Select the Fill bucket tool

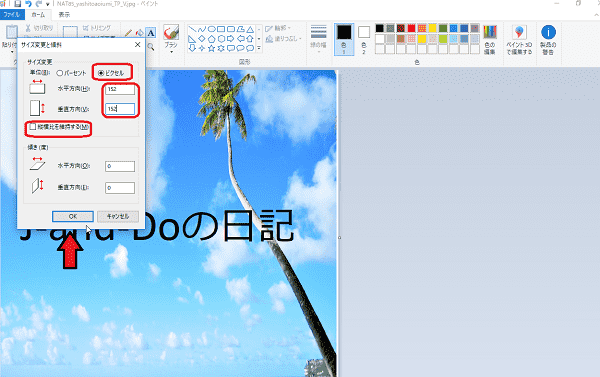140,33
